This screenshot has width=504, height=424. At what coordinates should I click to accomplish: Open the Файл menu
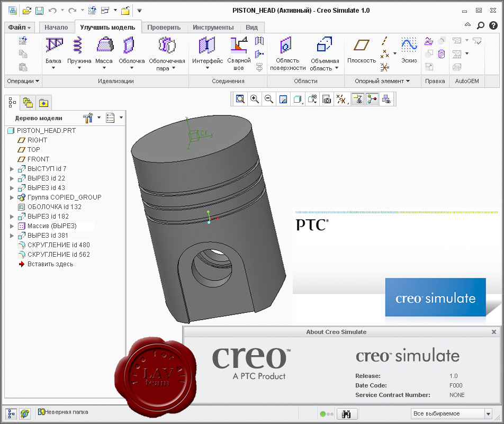19,28
